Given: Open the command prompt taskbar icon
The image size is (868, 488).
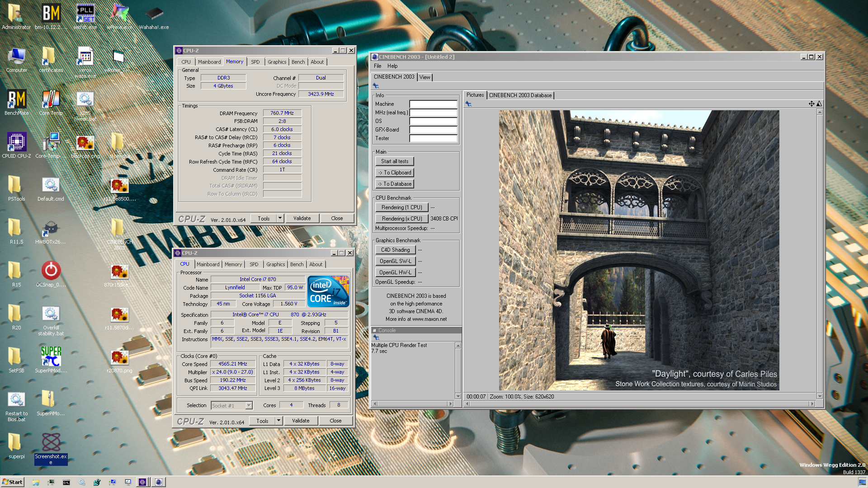Looking at the screenshot, I should (66, 482).
